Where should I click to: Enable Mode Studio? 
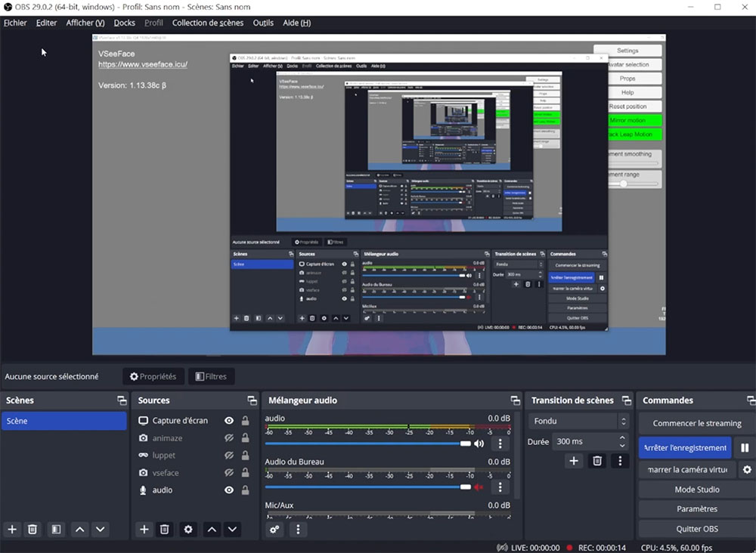(x=697, y=490)
